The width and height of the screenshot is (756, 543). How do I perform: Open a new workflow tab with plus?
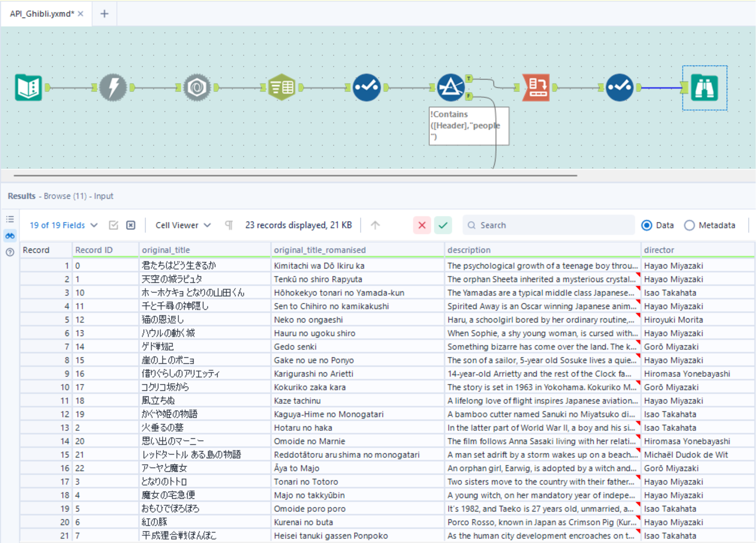pyautogui.click(x=104, y=14)
